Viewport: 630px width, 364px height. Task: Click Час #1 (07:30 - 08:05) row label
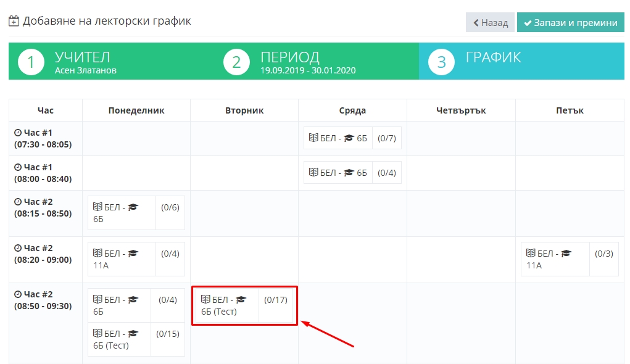(x=43, y=139)
